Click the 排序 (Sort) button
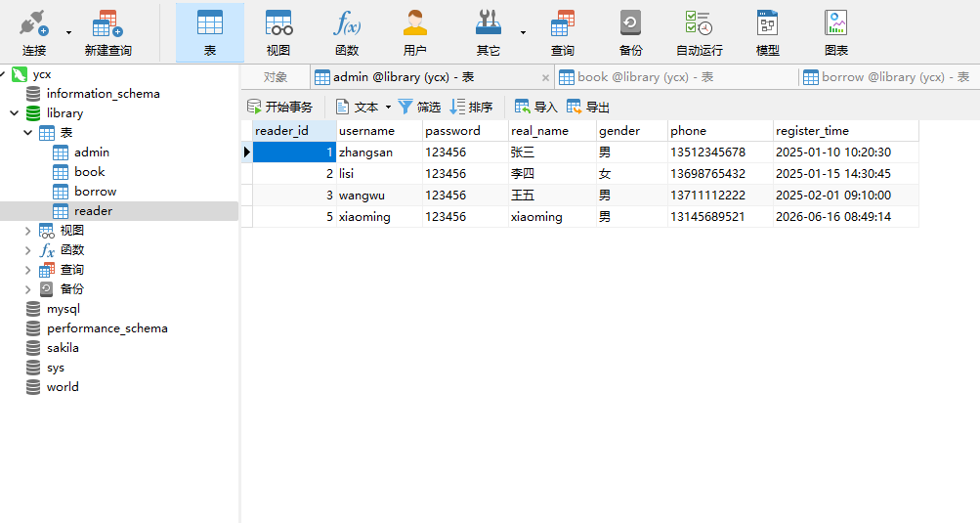The width and height of the screenshot is (980, 523). pos(471,107)
